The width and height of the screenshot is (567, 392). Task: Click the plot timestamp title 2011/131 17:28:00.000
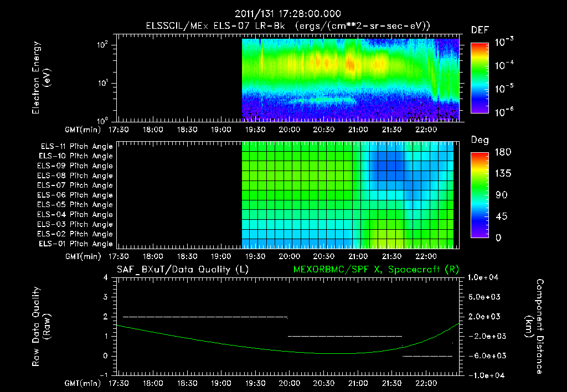click(x=288, y=14)
